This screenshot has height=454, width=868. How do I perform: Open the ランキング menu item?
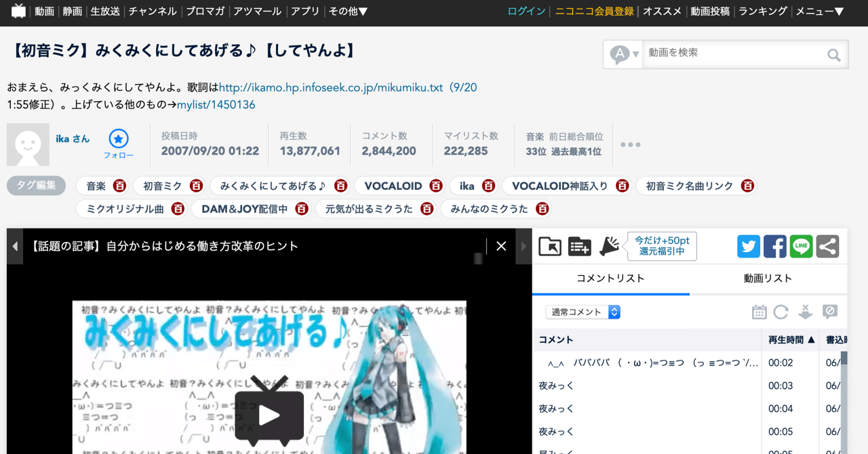click(762, 11)
